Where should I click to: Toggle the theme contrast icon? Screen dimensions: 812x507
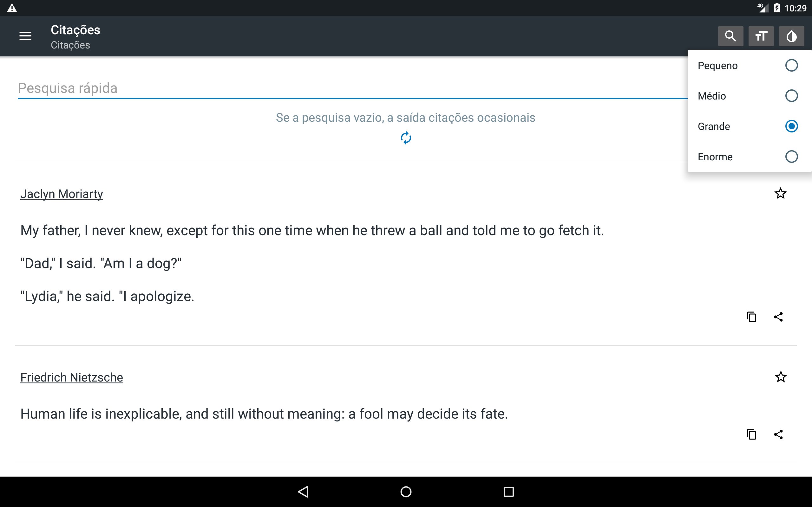(791, 36)
